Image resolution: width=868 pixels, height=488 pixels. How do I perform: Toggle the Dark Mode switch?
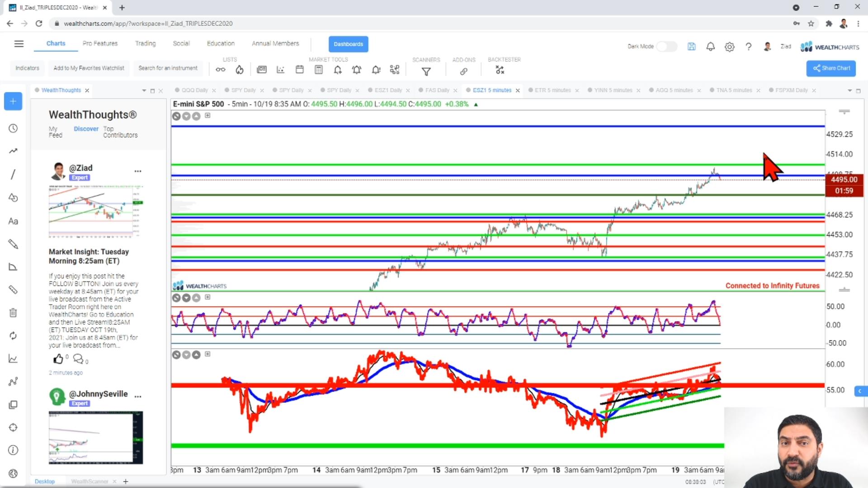(666, 47)
